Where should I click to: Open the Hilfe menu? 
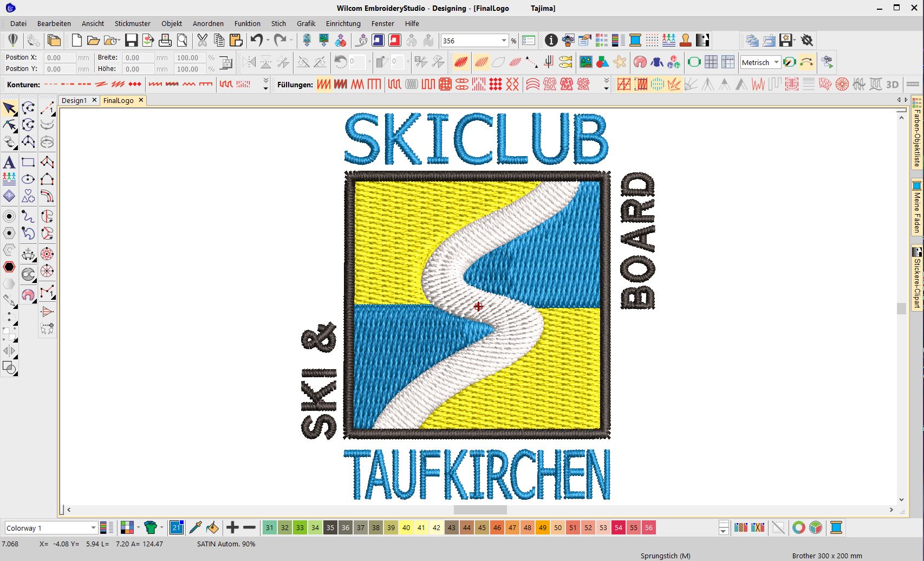[412, 23]
